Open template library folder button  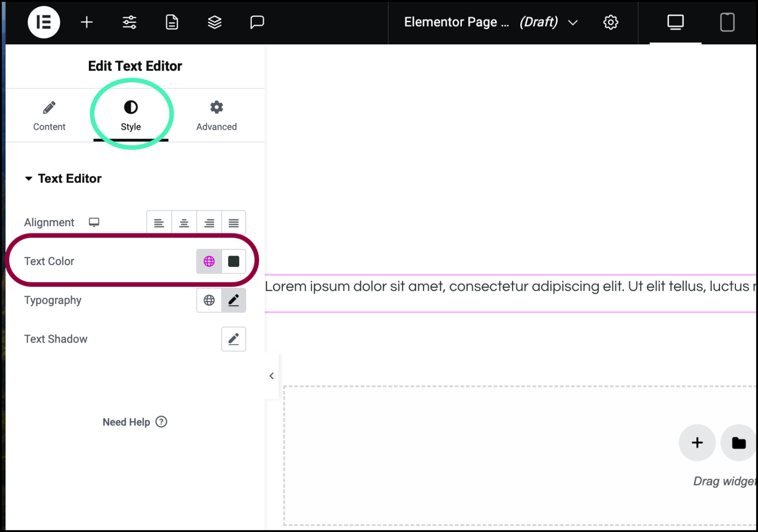[738, 443]
